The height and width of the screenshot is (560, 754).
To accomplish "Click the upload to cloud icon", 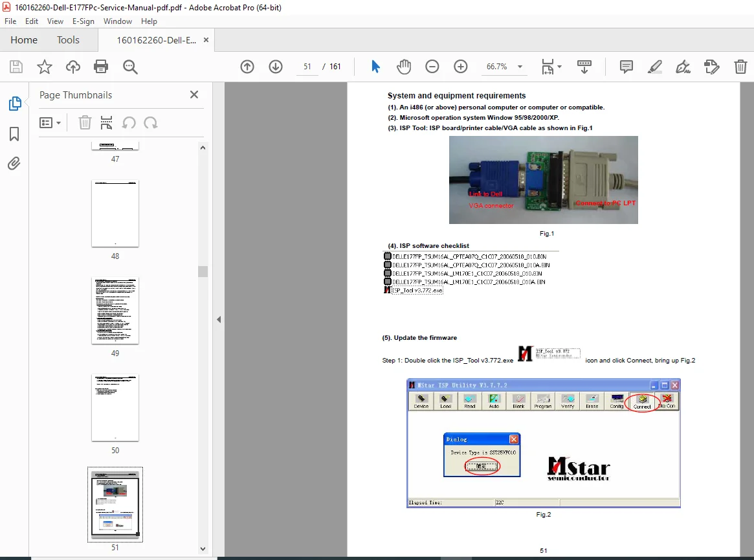I will coord(72,67).
